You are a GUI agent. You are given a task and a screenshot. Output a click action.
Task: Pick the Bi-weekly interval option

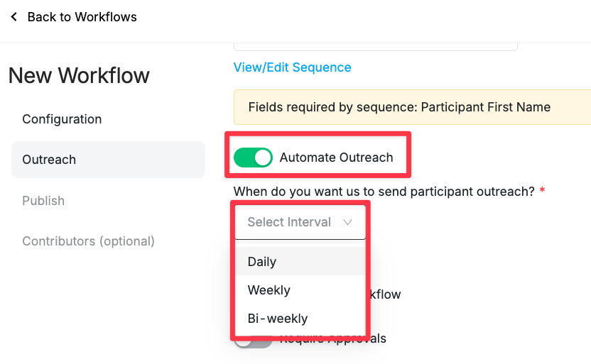point(300,319)
